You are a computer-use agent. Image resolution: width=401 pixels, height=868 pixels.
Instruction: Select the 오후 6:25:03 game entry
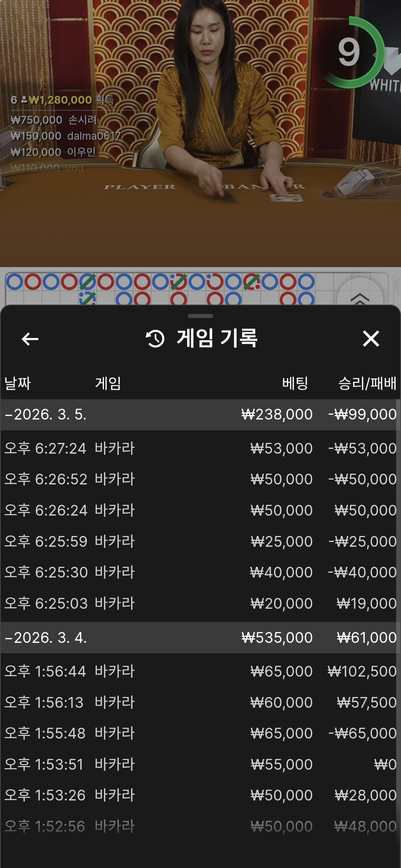click(x=200, y=604)
